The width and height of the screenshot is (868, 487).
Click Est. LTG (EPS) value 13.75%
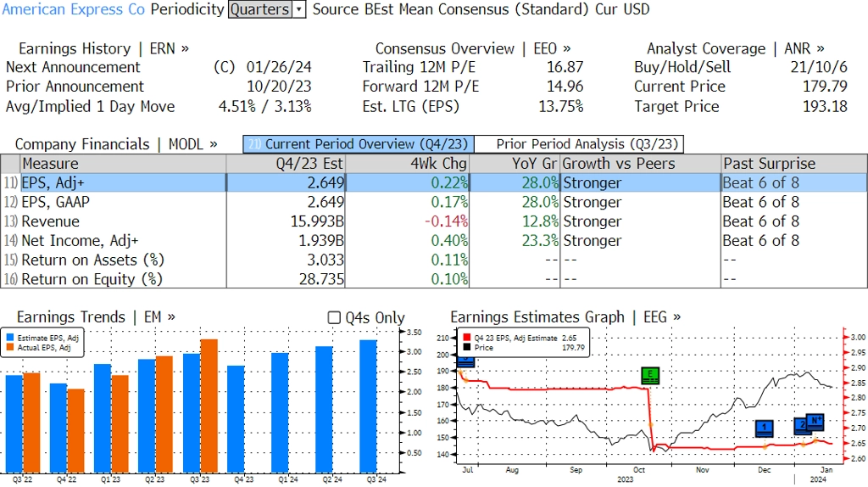(561, 106)
